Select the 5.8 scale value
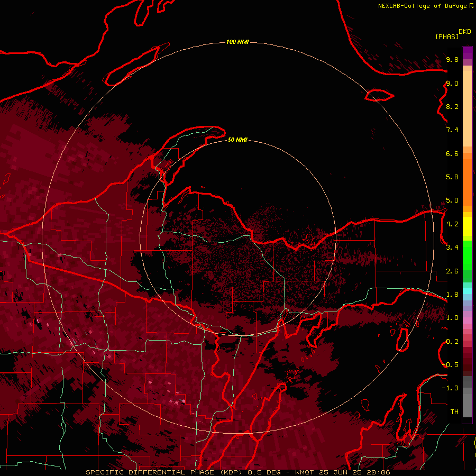 pyautogui.click(x=452, y=177)
